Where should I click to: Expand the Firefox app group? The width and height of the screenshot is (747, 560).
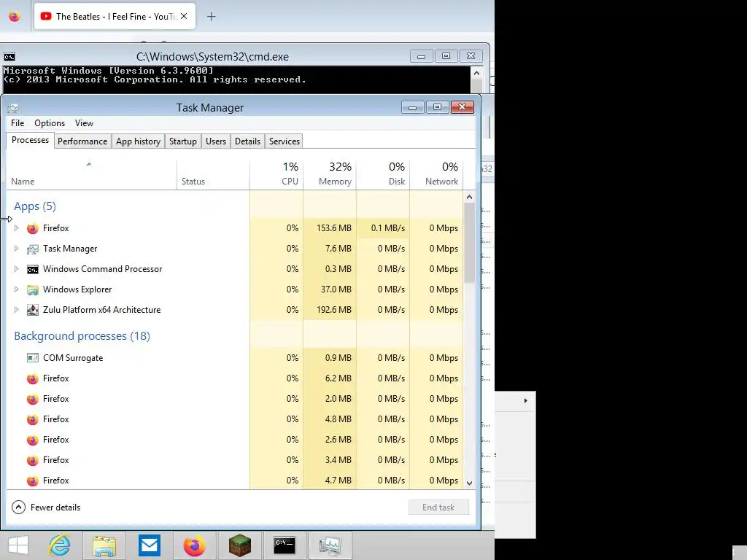[x=16, y=228]
